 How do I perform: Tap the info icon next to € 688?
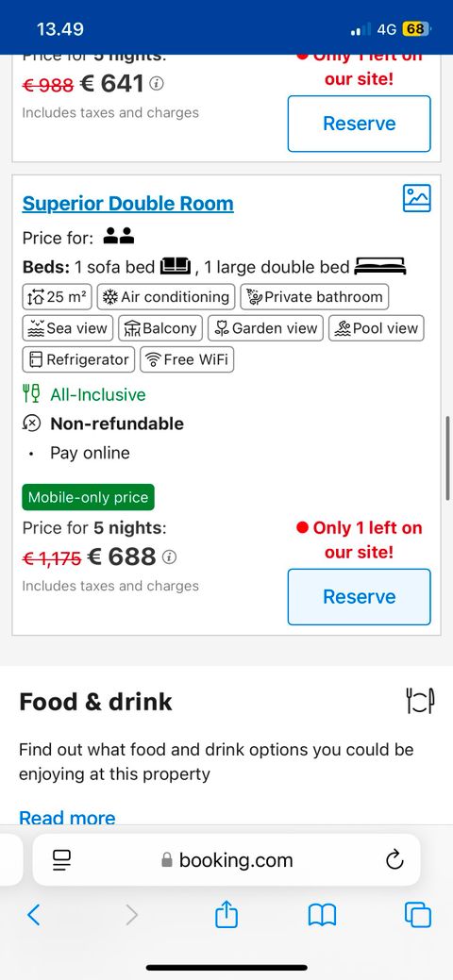(170, 556)
